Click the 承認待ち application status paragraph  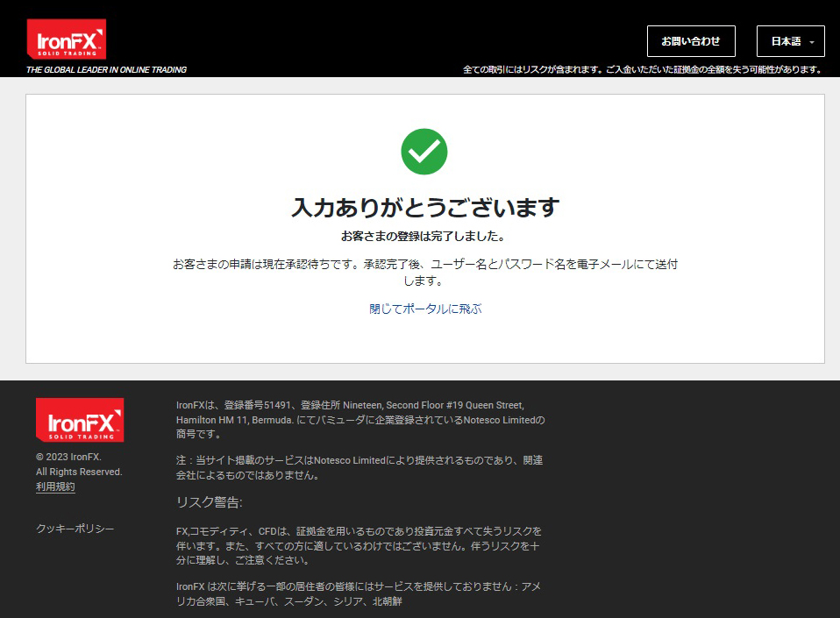pos(424,272)
